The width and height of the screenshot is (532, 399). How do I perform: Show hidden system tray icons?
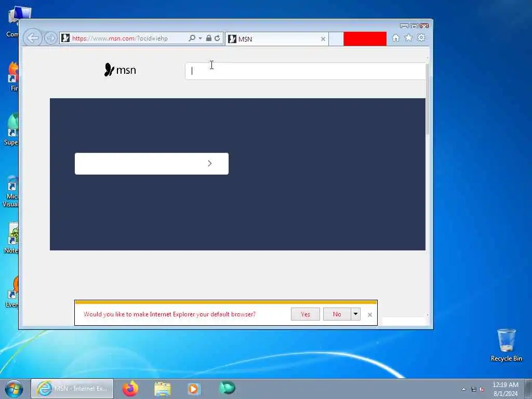463,389
